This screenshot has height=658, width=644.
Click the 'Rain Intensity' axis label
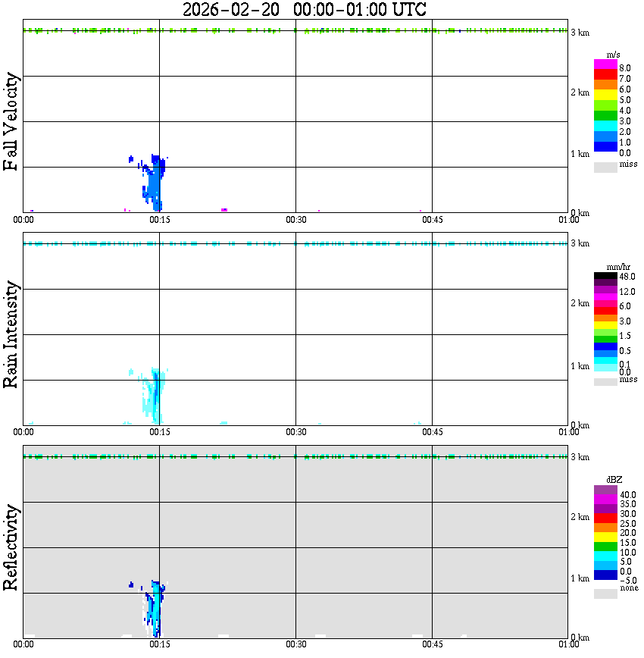coord(11,334)
